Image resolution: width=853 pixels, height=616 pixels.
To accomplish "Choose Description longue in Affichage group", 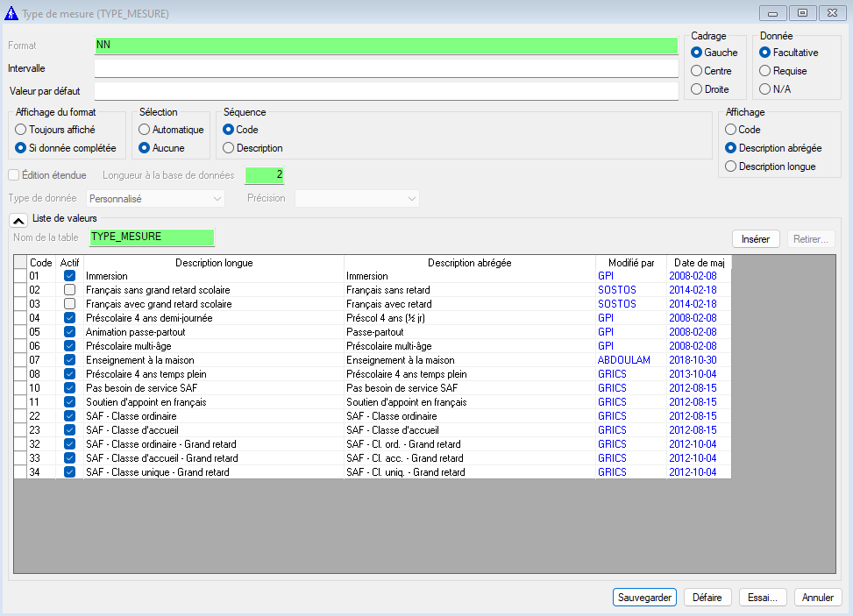I will coord(730,166).
